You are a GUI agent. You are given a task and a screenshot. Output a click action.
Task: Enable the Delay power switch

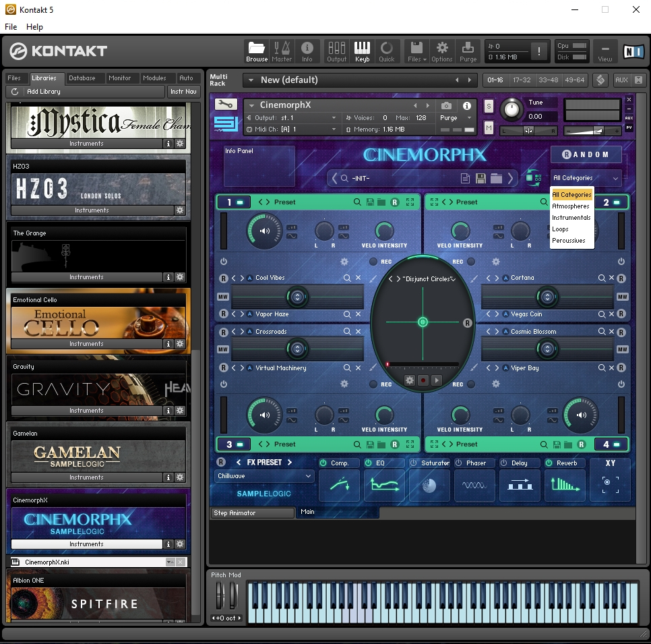[504, 463]
